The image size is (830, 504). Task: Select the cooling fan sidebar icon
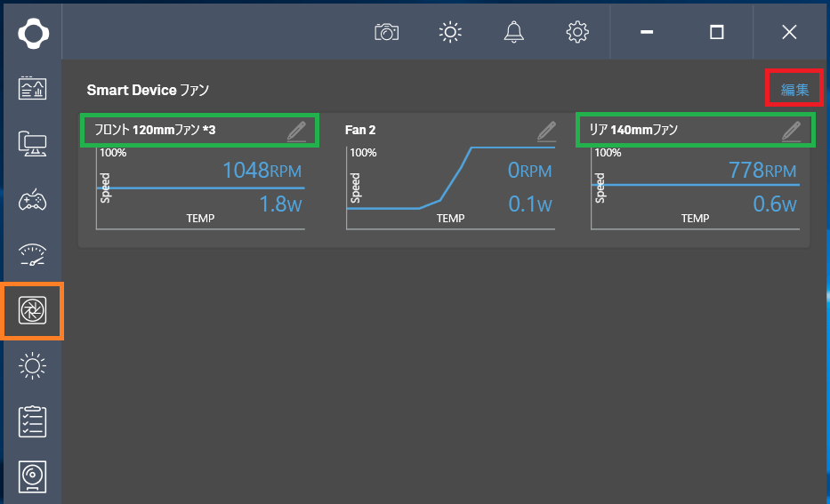33,310
